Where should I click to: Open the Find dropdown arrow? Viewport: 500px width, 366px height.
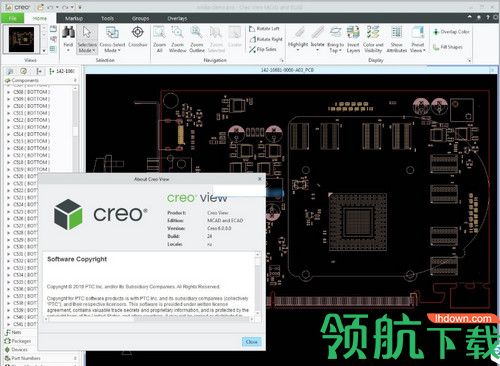click(x=68, y=51)
